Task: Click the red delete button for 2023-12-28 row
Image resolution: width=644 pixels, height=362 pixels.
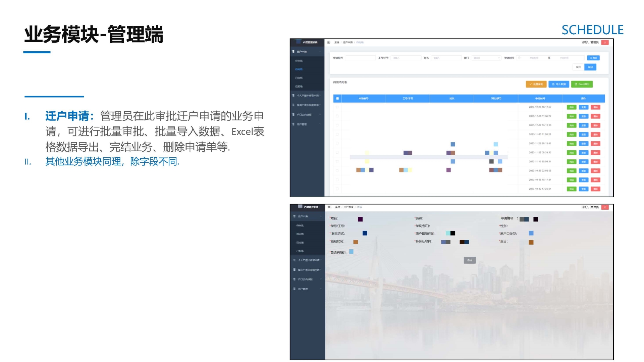Action: coord(595,107)
